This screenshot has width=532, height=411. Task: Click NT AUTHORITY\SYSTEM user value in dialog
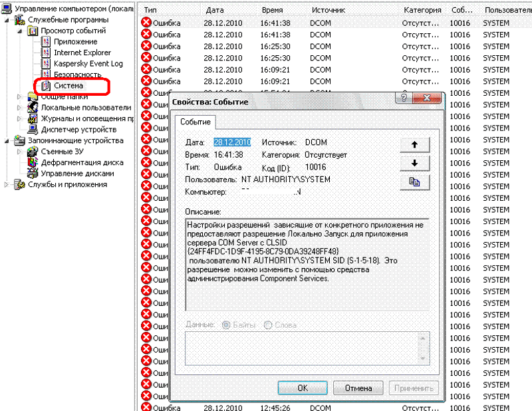(286, 179)
